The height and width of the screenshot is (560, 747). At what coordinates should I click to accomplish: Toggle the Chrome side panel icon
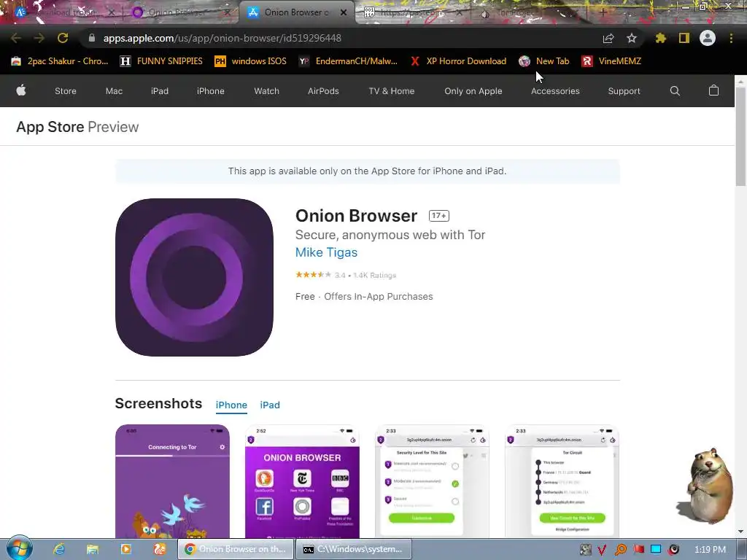pos(684,38)
